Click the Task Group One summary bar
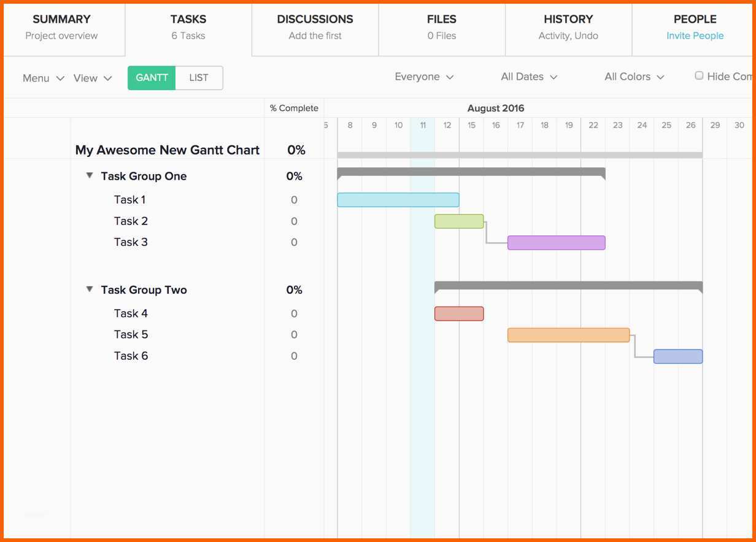The image size is (756, 542). [x=471, y=173]
